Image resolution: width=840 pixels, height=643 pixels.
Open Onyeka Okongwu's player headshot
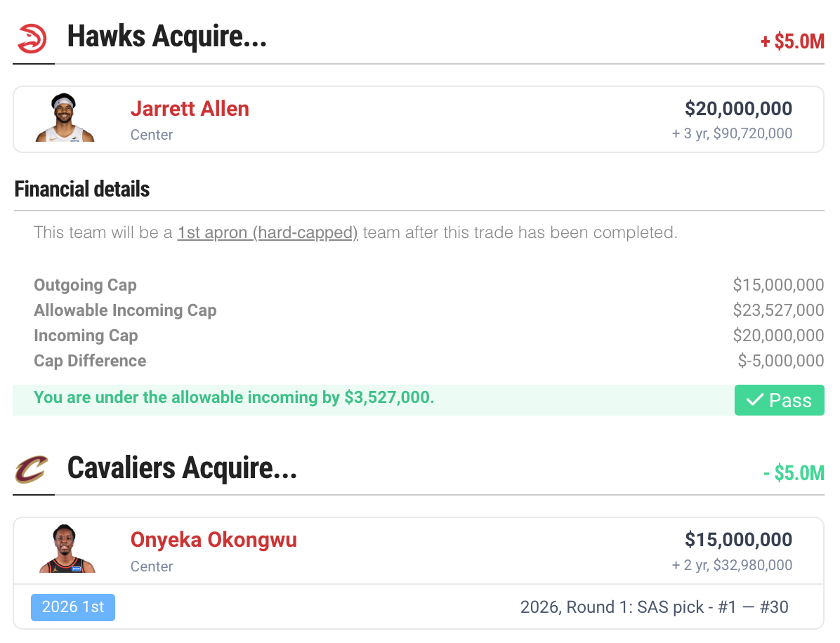point(67,549)
